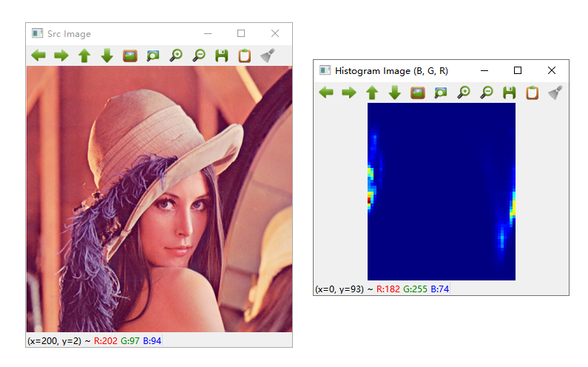
Task: Maximize the Histogram Image window
Action: pyautogui.click(x=518, y=70)
